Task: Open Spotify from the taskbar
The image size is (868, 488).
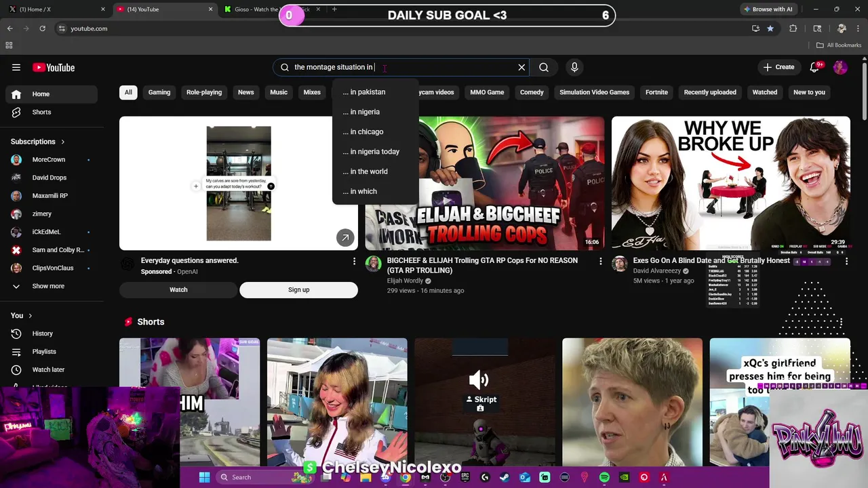Action: point(604,477)
